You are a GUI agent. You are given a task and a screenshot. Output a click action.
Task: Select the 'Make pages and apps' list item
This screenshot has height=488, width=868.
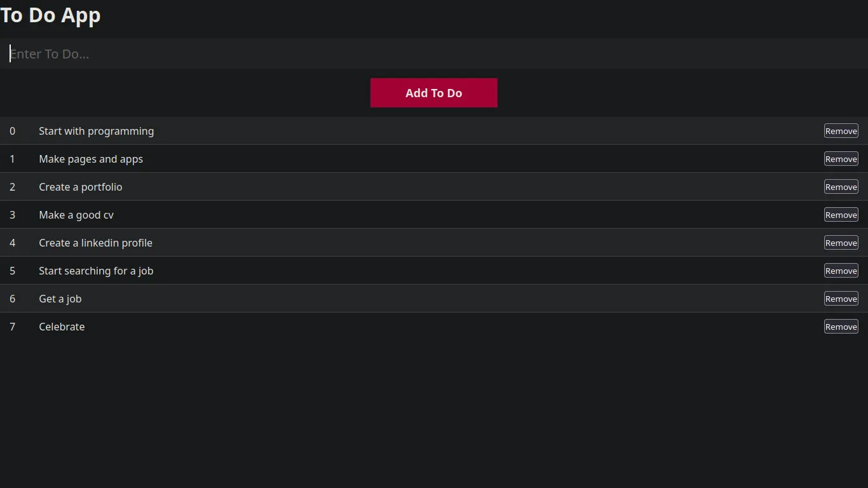coord(91,159)
